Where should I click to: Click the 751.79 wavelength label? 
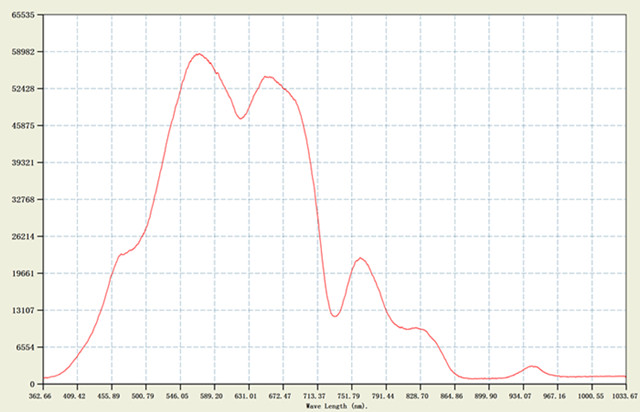[x=349, y=396]
